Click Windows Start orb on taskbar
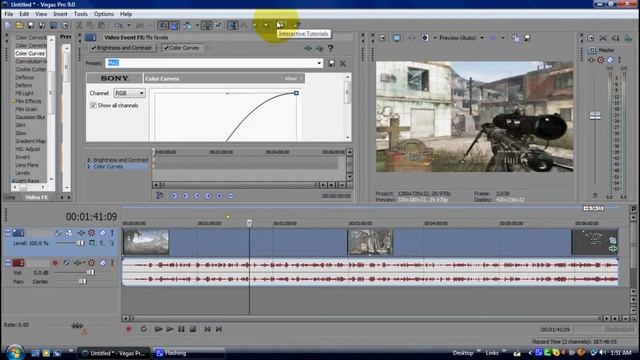The image size is (640, 360). [x=15, y=352]
